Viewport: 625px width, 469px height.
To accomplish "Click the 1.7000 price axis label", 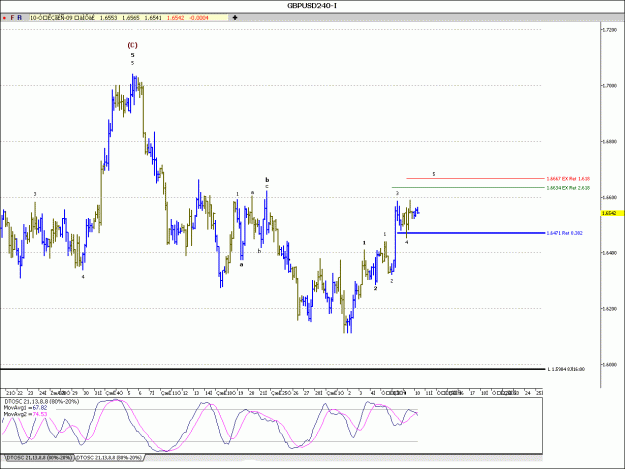I will click(x=610, y=86).
